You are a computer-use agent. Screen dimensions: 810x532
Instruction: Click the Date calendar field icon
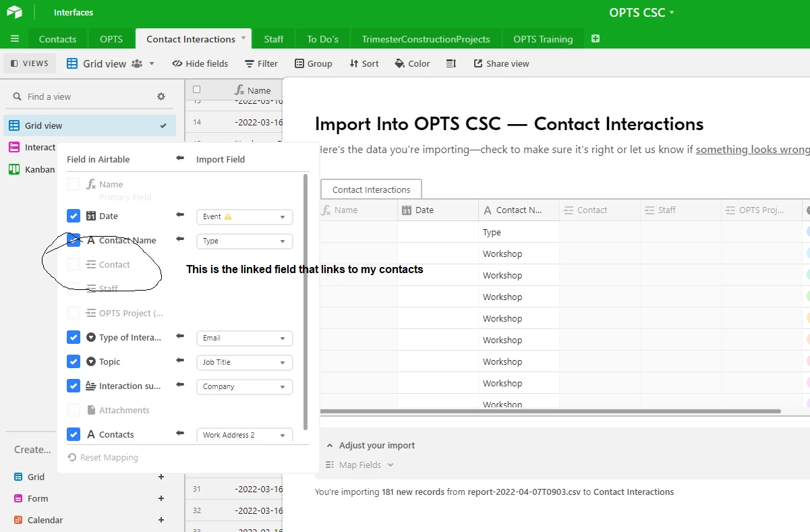91,216
